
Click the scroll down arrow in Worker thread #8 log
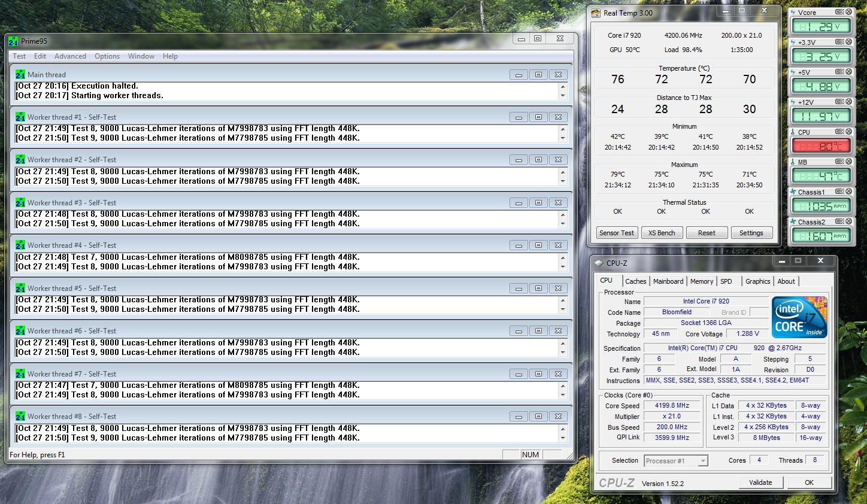563,438
